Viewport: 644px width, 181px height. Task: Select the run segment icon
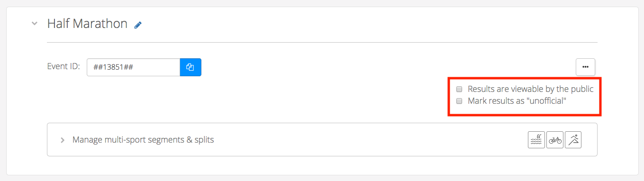click(x=573, y=140)
